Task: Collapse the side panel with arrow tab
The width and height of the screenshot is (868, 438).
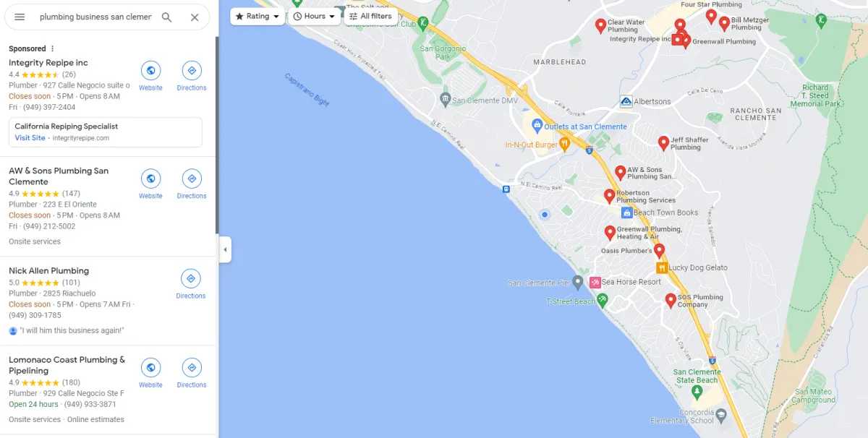Action: (x=225, y=249)
